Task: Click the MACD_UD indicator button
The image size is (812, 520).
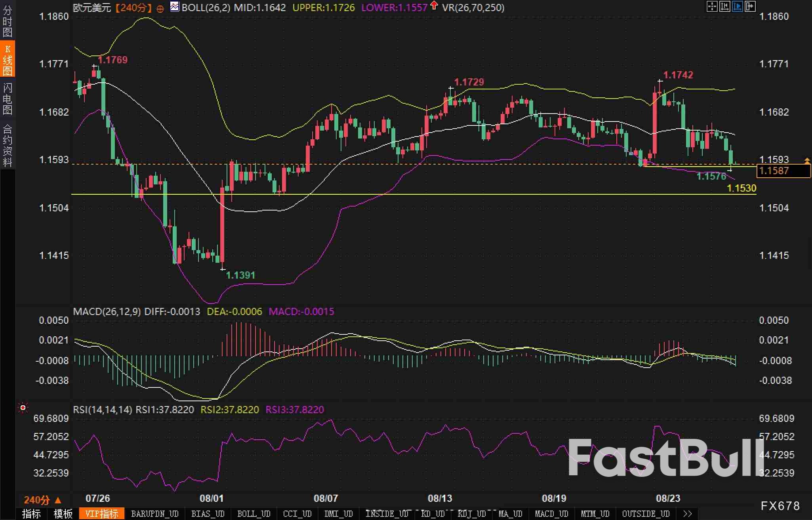Action: pyautogui.click(x=551, y=514)
